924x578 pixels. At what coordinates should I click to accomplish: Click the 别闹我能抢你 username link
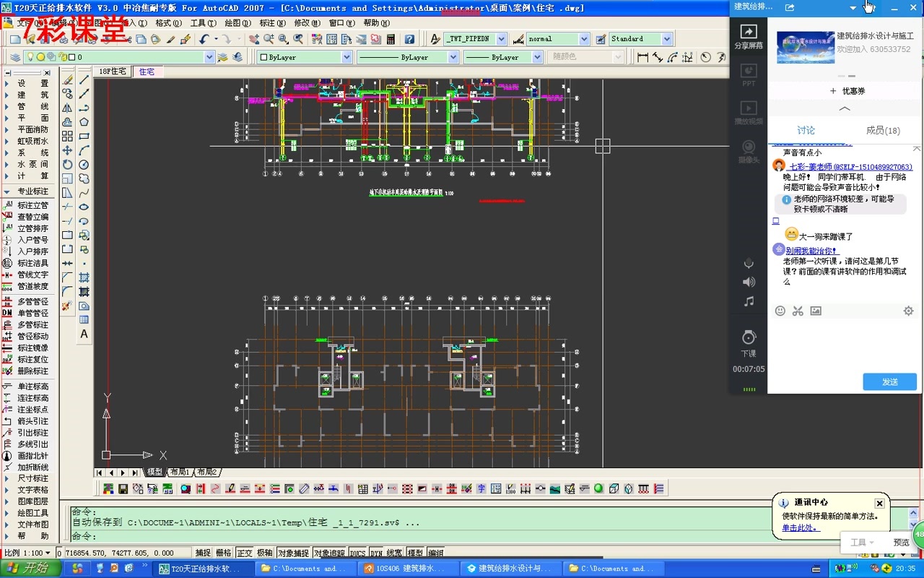pyautogui.click(x=812, y=251)
